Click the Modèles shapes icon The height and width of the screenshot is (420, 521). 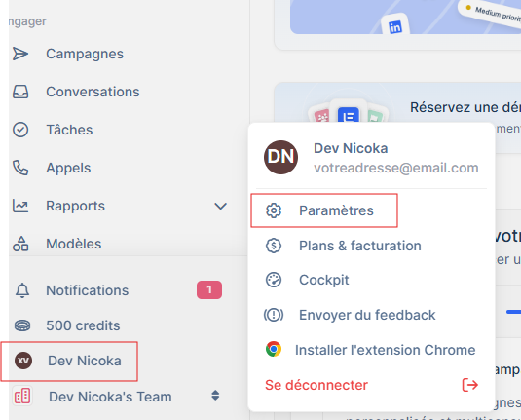[x=20, y=244]
